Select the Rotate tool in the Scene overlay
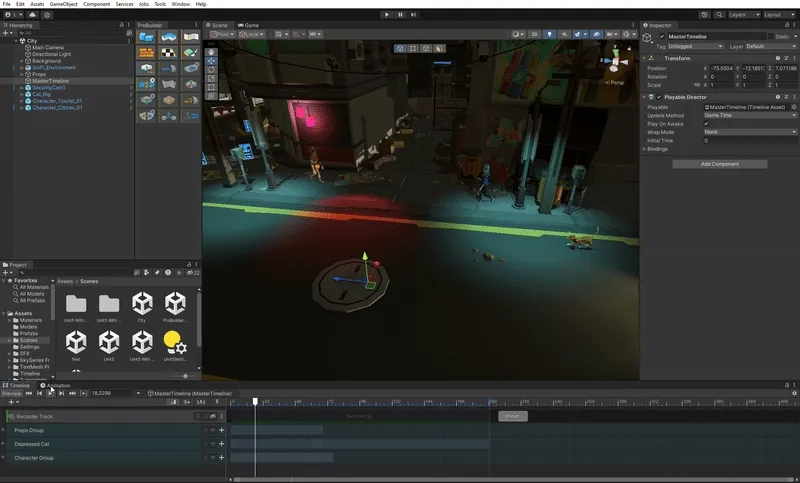This screenshot has height=483, width=800. click(x=211, y=70)
